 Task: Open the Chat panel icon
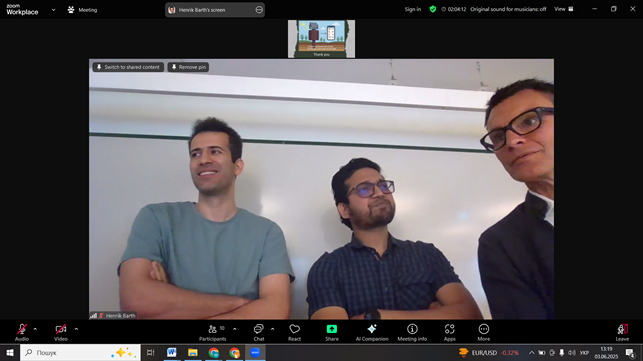click(258, 329)
